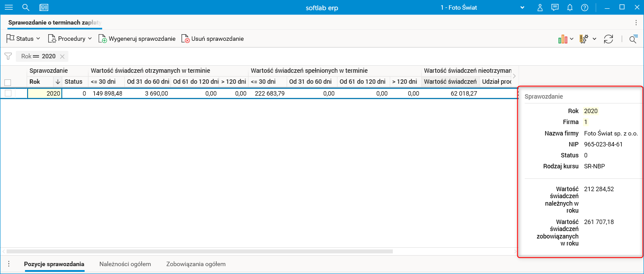Switch to the Pozycje sprawozdania tab
The height and width of the screenshot is (274, 644).
pyautogui.click(x=54, y=264)
